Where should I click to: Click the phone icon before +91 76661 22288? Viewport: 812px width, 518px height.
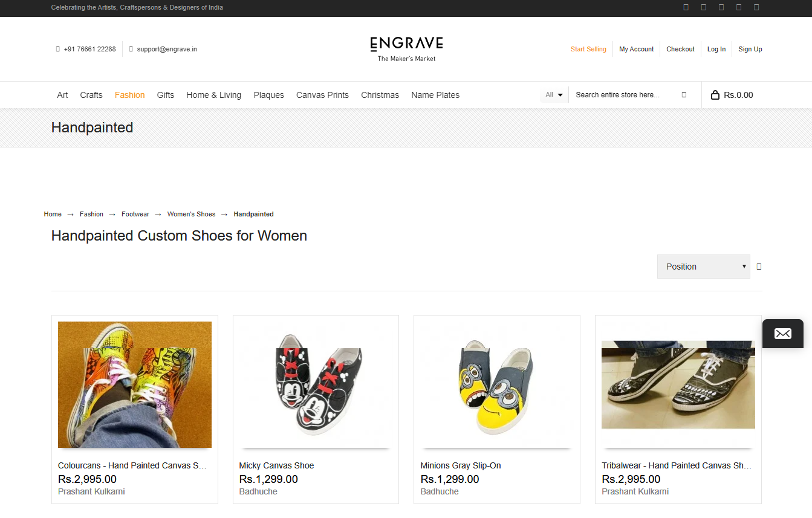pos(58,50)
